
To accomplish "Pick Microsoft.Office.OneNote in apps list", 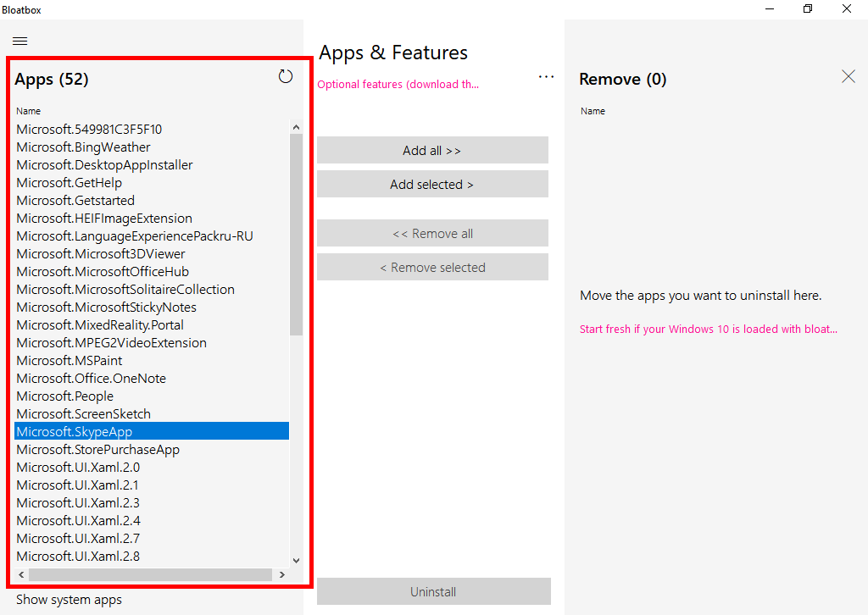I will tap(91, 379).
